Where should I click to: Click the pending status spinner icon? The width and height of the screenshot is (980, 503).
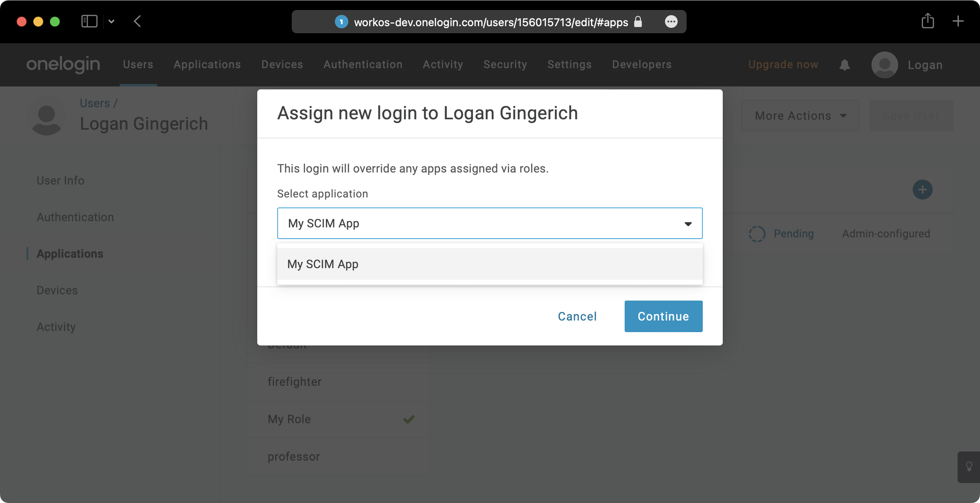[x=757, y=232]
